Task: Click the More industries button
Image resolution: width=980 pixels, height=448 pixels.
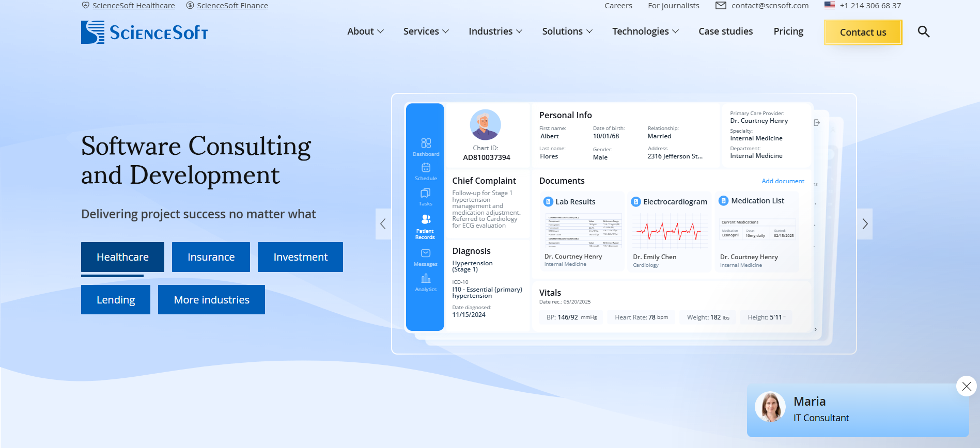Action: tap(211, 300)
